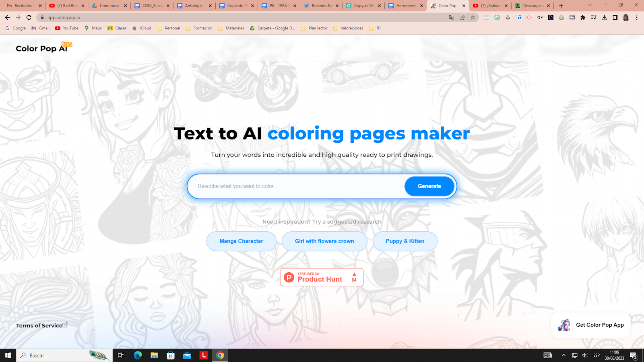
Task: Open the Chrome three-dot menu
Action: pyautogui.click(x=637, y=18)
